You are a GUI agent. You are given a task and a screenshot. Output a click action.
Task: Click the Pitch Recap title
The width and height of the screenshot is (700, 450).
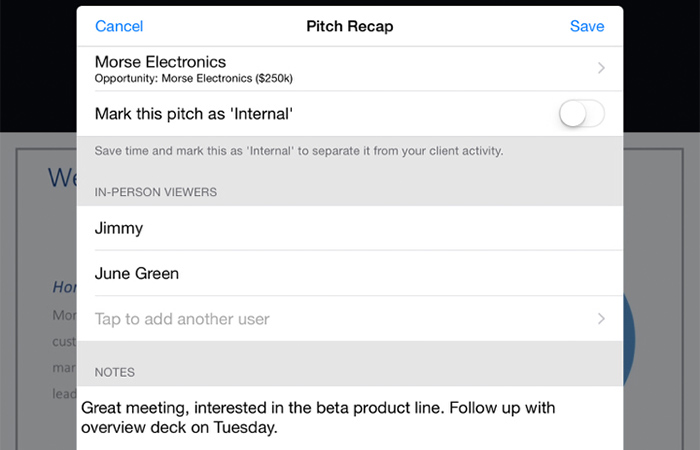click(x=350, y=26)
